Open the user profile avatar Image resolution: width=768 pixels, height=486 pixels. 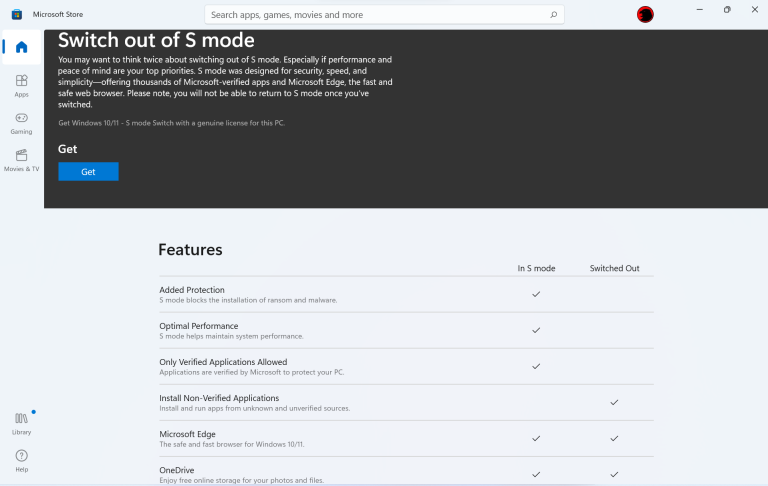point(645,15)
